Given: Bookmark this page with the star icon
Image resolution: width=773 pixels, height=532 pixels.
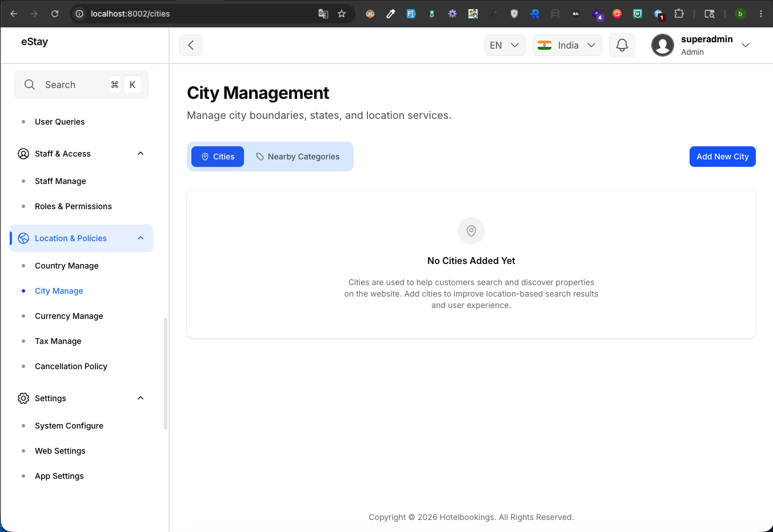Looking at the screenshot, I should click(x=342, y=14).
